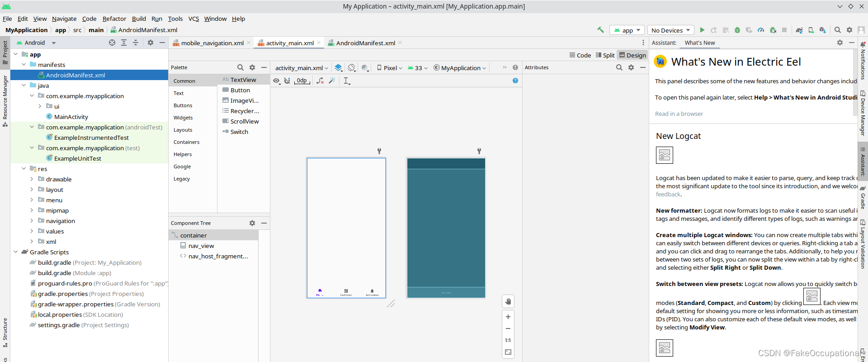Image resolution: width=868 pixels, height=362 pixels.
Task: Zoom out with the minus icon
Action: [508, 329]
